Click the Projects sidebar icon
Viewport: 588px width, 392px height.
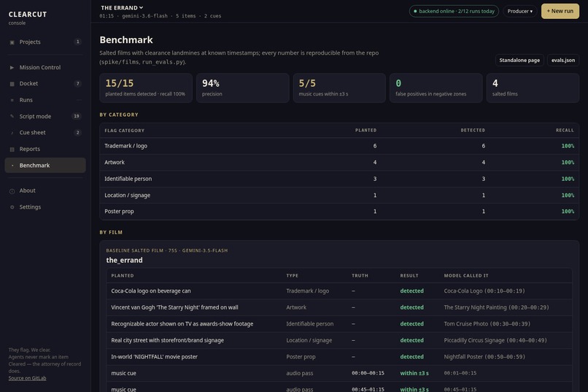click(12, 42)
